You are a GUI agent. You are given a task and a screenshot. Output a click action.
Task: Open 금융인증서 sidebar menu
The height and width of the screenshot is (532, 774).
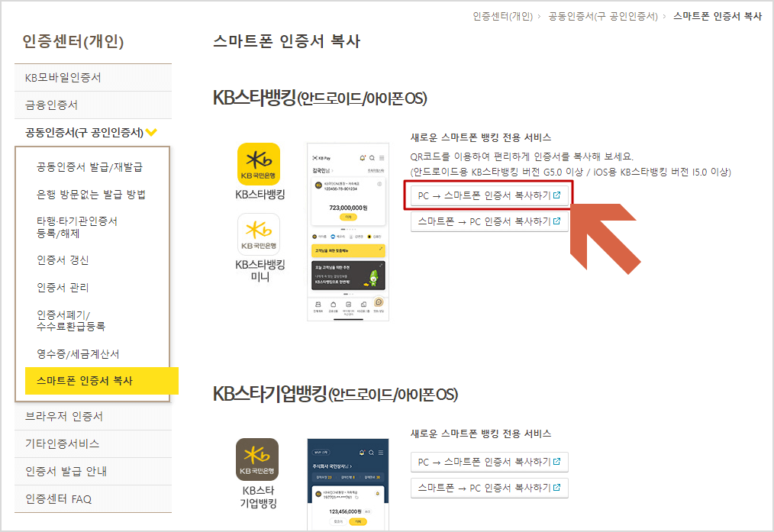(93, 105)
